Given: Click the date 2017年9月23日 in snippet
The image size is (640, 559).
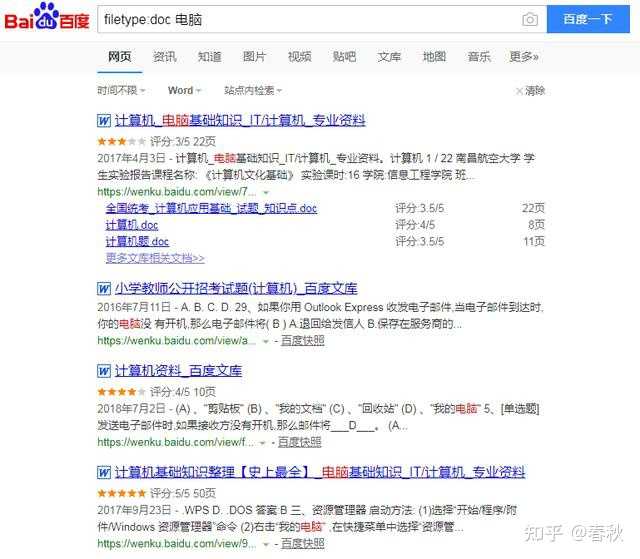Looking at the screenshot, I should coord(134,510).
